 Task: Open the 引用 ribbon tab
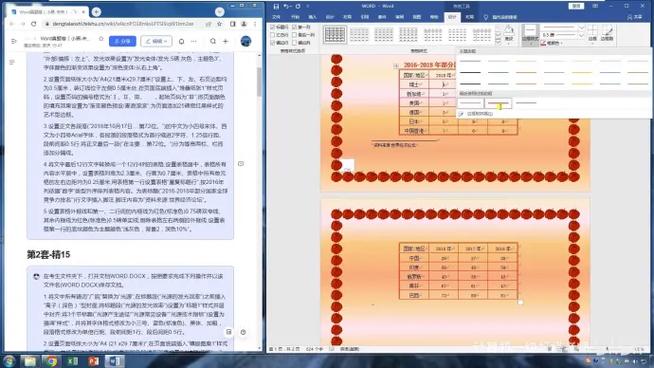click(365, 17)
